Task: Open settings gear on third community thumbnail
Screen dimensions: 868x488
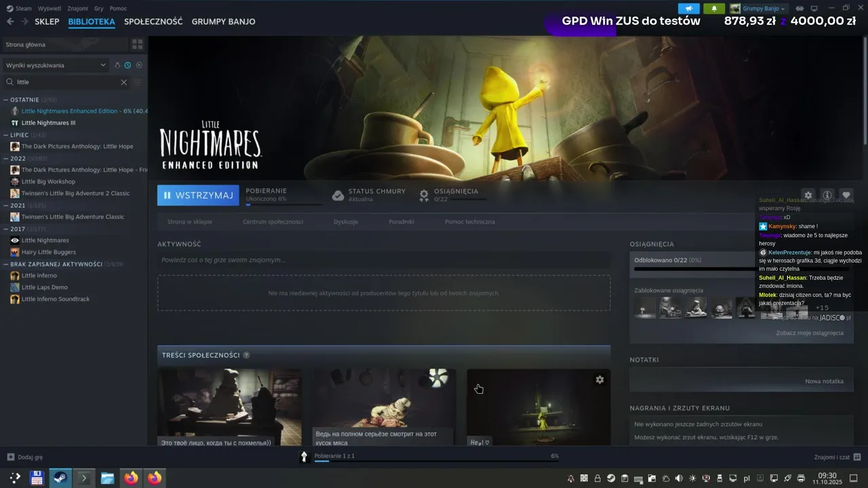Action: tap(599, 380)
